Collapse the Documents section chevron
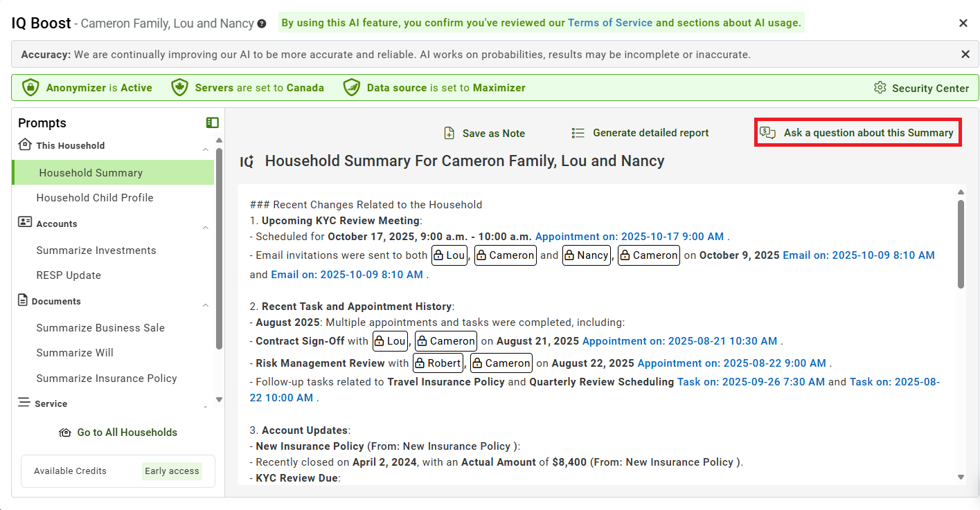 (x=205, y=305)
